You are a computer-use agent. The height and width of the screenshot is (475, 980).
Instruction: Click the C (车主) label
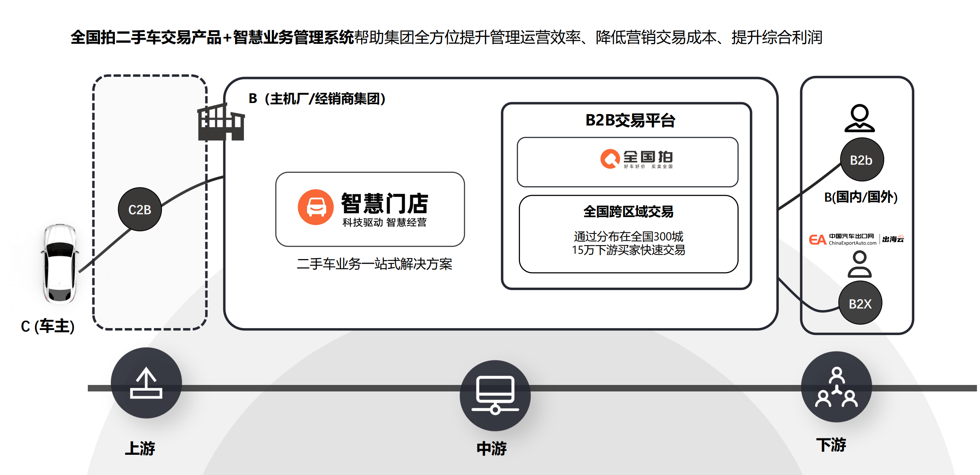pyautogui.click(x=48, y=326)
